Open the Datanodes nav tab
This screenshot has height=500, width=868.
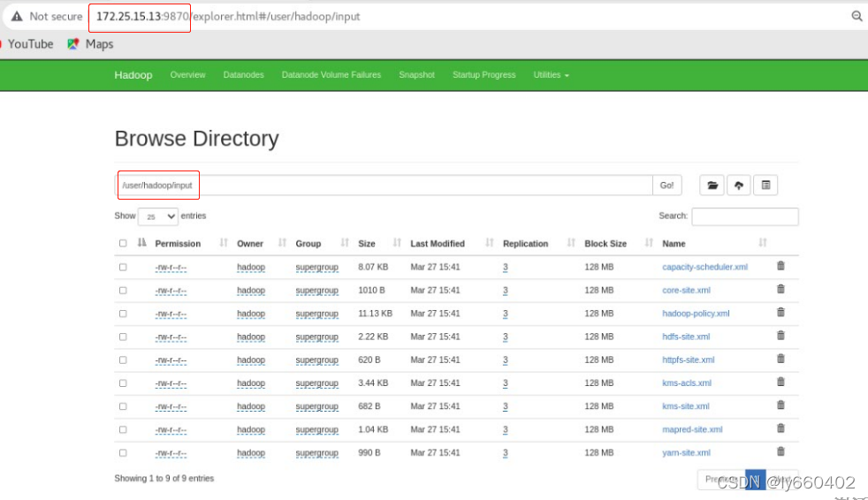244,75
